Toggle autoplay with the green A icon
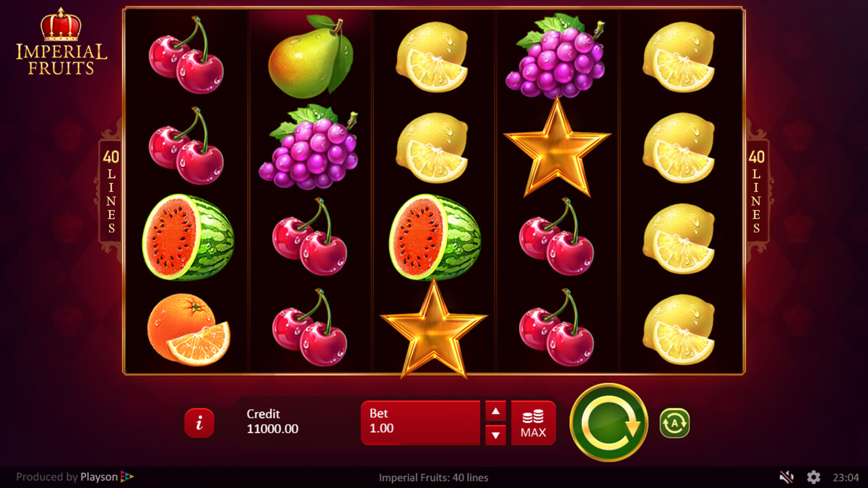Screen dimensions: 868x488 pos(674,423)
